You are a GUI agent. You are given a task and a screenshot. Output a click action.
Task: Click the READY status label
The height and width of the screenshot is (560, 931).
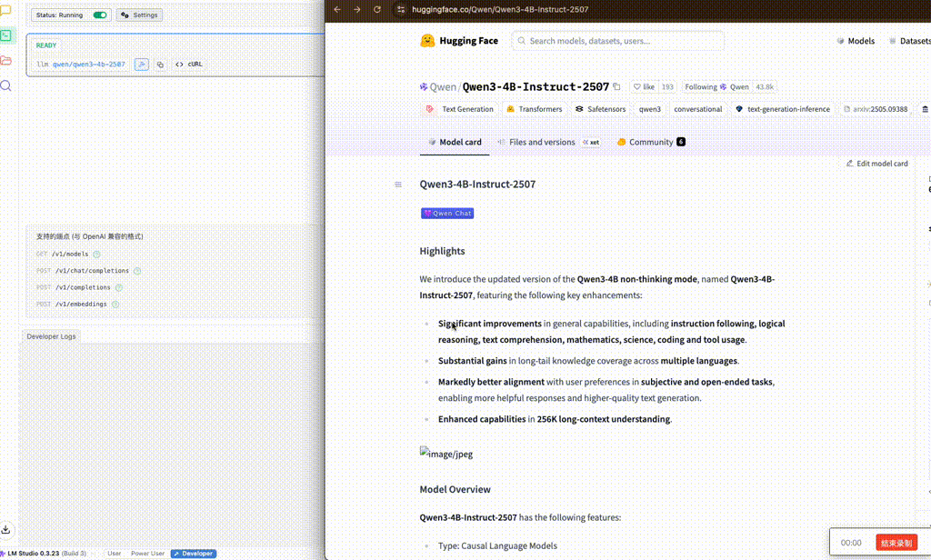[x=46, y=45]
